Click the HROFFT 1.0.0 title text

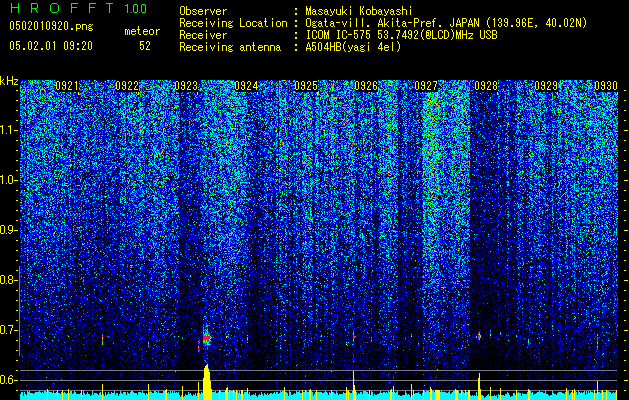pyautogui.click(x=78, y=8)
